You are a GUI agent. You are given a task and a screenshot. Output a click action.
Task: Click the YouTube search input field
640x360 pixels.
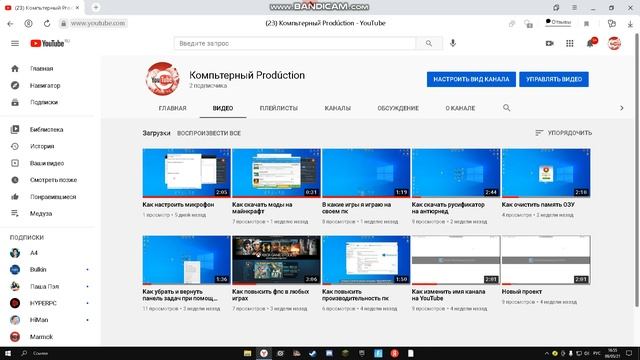[295, 43]
